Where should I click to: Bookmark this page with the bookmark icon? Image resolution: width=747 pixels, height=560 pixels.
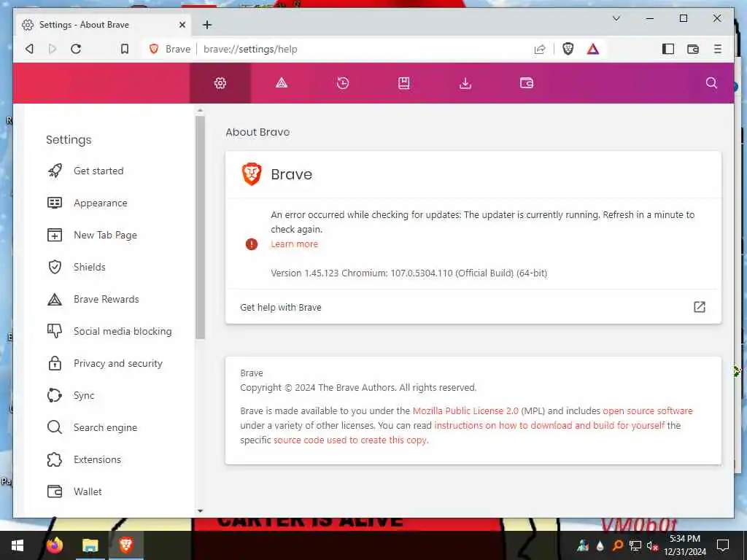click(124, 49)
